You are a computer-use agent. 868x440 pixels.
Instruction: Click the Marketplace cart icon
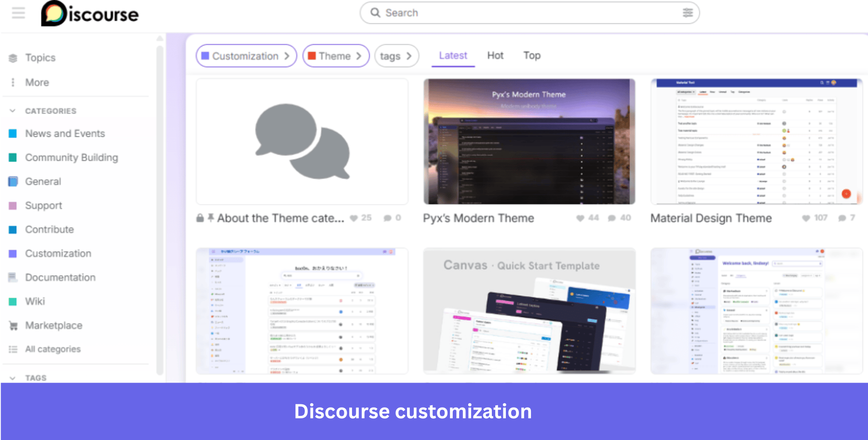(13, 325)
